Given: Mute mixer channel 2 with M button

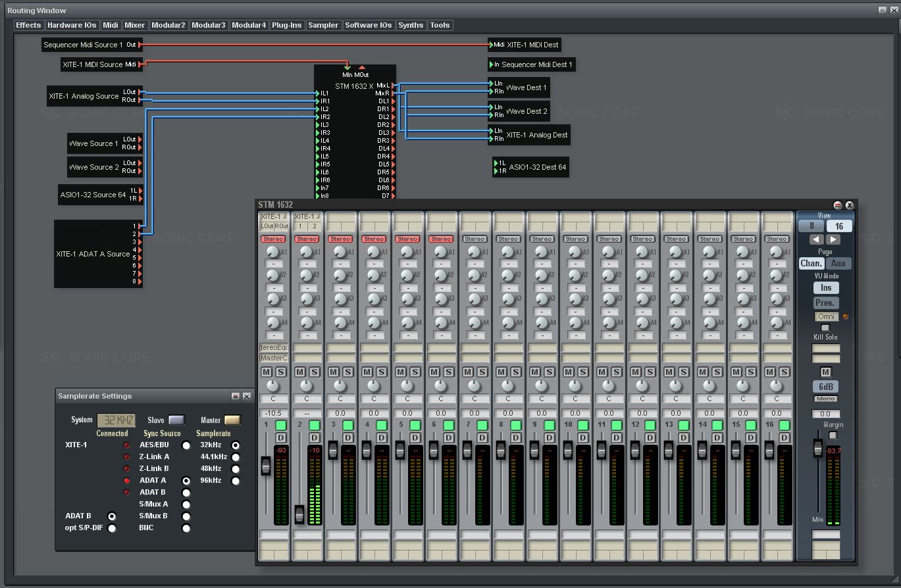Looking at the screenshot, I should pyautogui.click(x=300, y=372).
